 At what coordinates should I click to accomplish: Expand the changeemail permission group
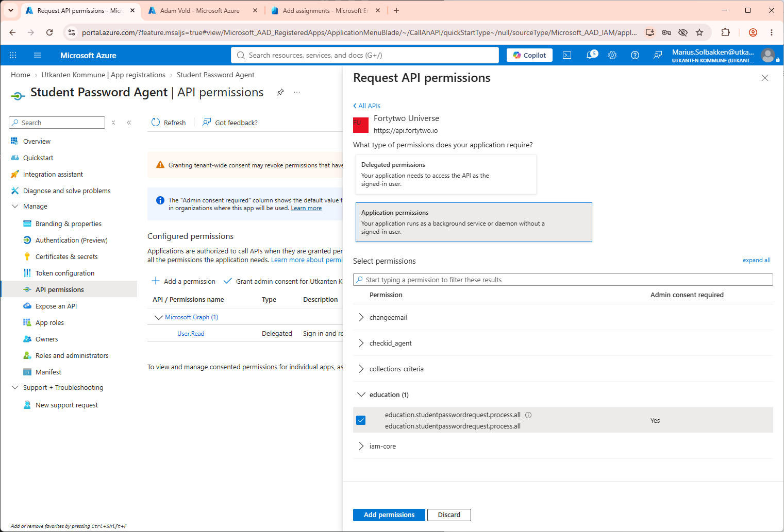pyautogui.click(x=361, y=317)
